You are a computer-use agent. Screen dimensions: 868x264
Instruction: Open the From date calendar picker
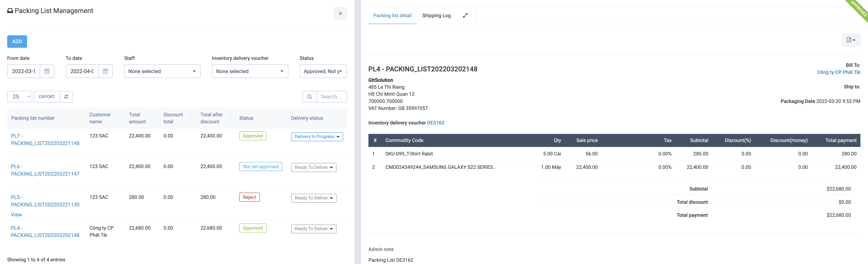47,71
